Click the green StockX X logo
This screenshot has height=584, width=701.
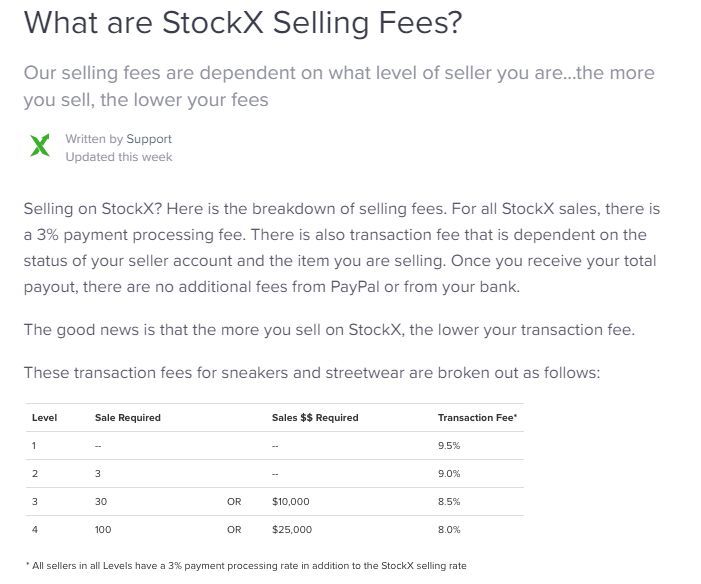pos(40,148)
